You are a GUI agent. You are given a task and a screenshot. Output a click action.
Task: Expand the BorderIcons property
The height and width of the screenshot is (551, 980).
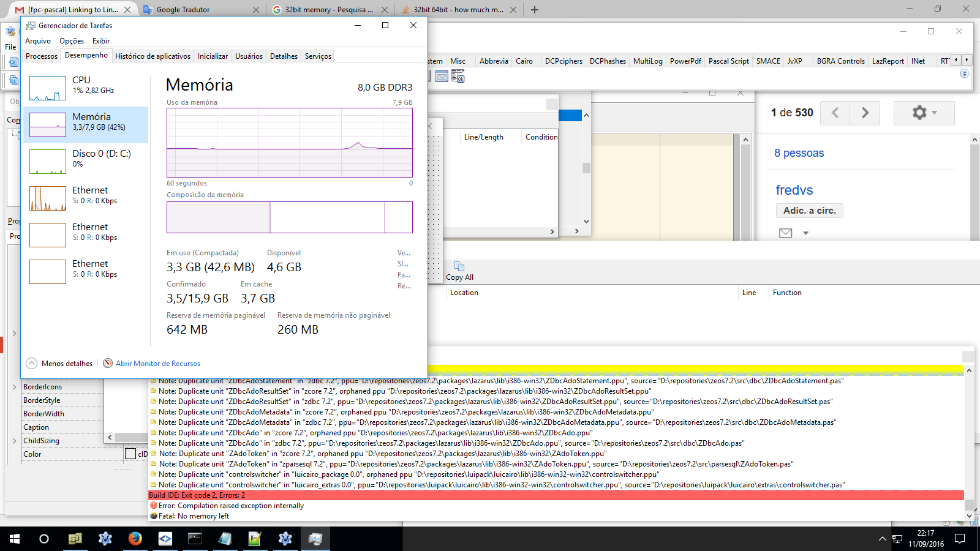[15, 387]
